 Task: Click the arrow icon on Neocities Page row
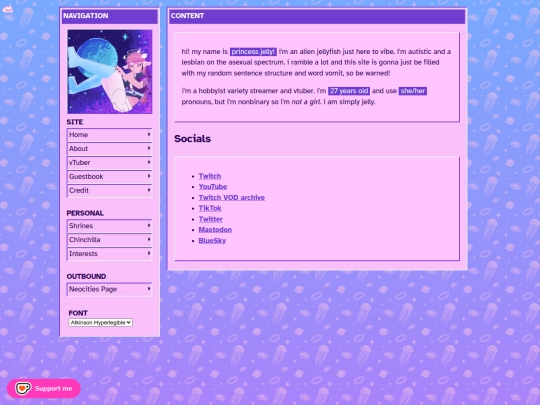149,289
